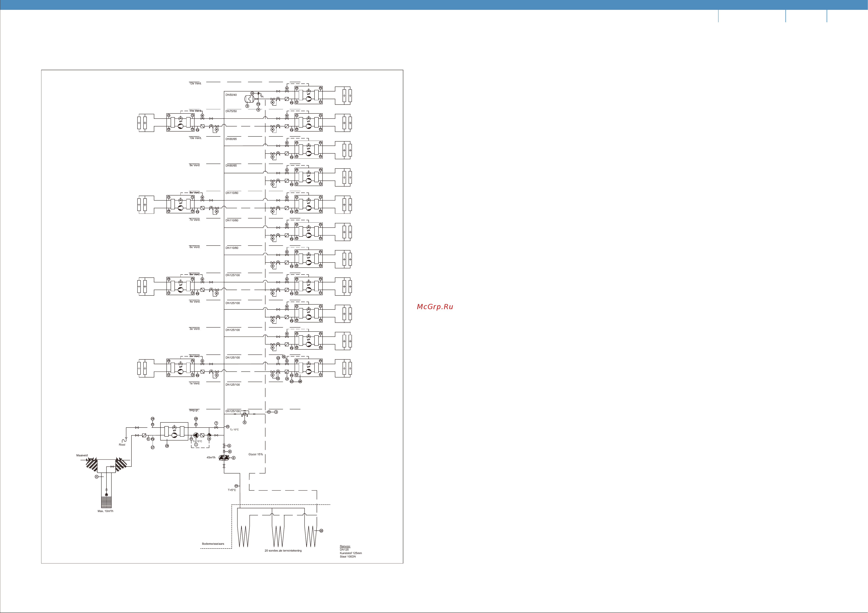Image resolution: width=868 pixels, height=613 pixels.
Task: Click "Kunststof 125mm" in the legend
Action: pos(350,553)
